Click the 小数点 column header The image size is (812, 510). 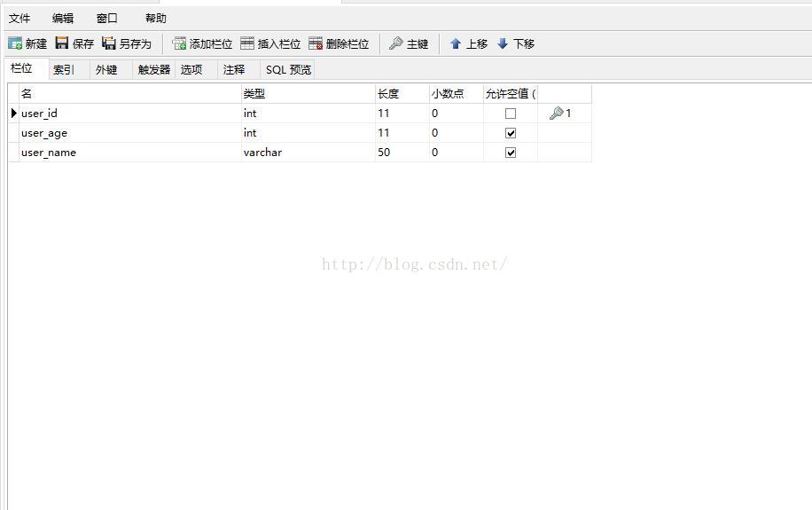(457, 94)
